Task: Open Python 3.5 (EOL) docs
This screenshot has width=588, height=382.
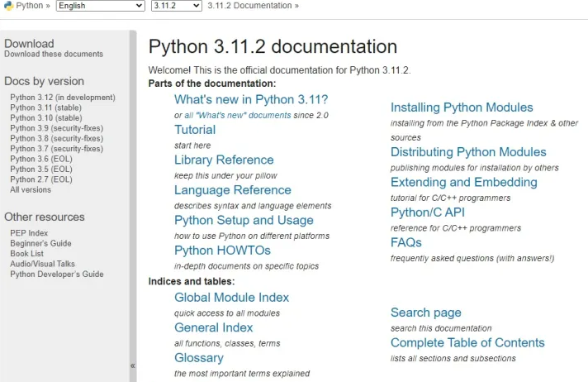Action: click(x=41, y=169)
